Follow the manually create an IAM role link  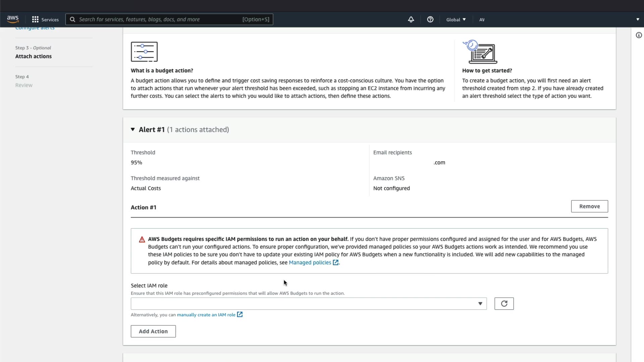(206, 315)
